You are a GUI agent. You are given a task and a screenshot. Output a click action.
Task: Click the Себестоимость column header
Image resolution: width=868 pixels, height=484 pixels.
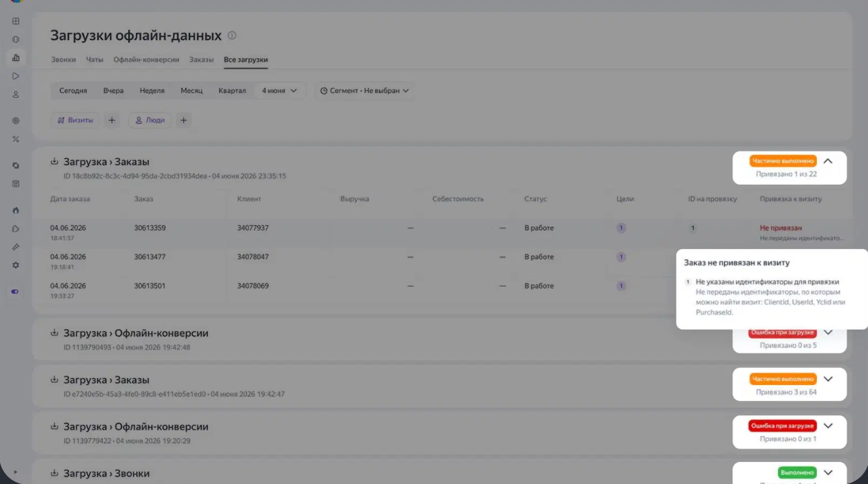pyautogui.click(x=458, y=199)
